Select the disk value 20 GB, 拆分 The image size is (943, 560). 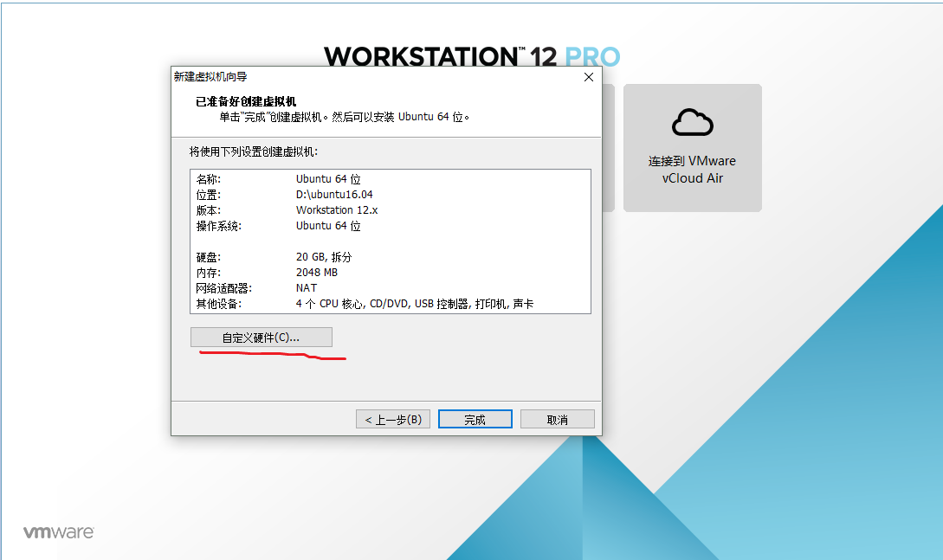point(324,257)
